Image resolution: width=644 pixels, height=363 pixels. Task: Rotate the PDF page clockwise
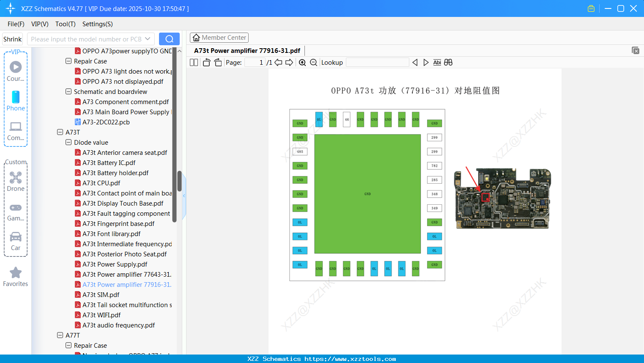point(218,63)
